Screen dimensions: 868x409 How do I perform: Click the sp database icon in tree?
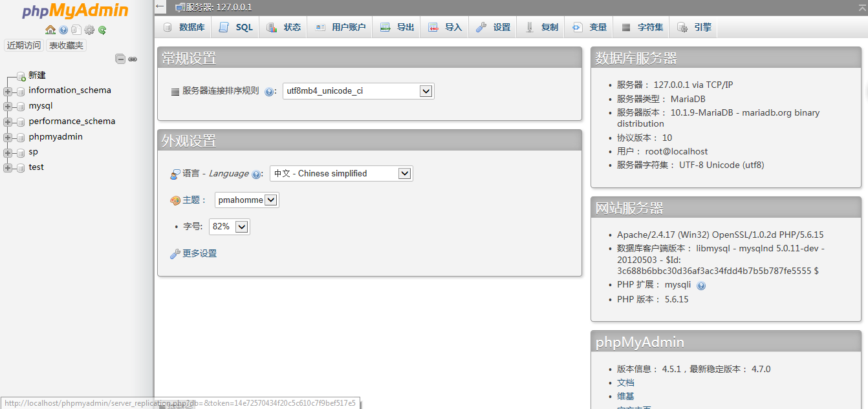21,153
